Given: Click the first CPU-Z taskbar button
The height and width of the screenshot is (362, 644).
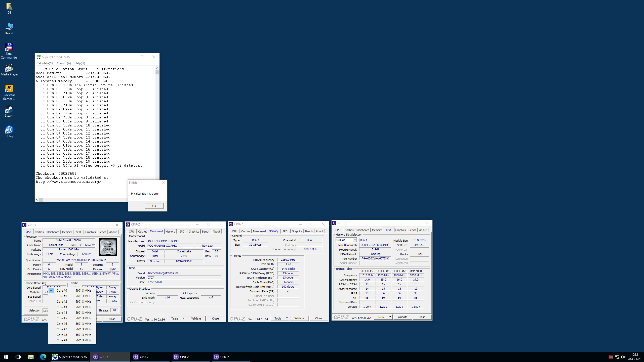Looking at the screenshot, I should (110, 357).
